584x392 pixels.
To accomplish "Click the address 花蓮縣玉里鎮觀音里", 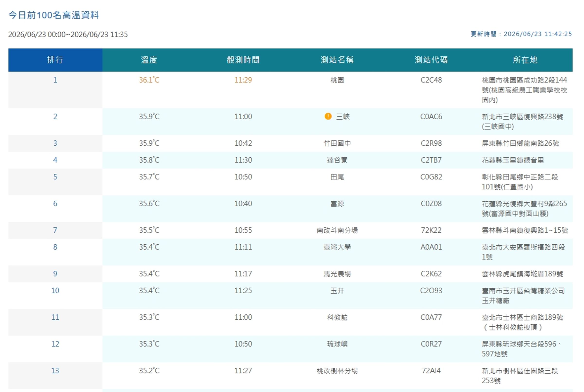I will click(x=513, y=160).
